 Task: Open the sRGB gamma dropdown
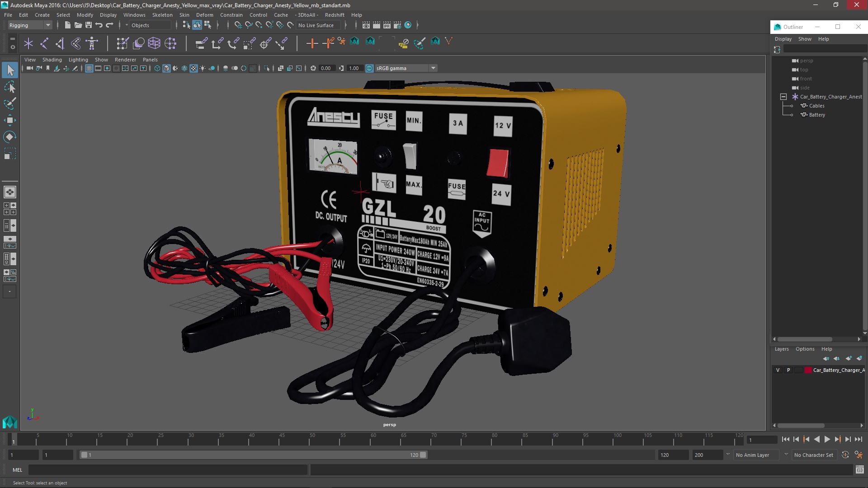pyautogui.click(x=406, y=68)
